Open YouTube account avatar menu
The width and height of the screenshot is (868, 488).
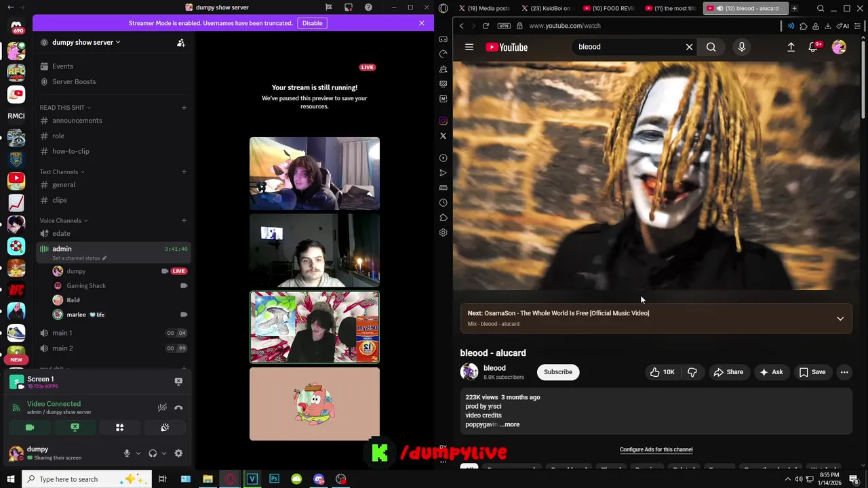pos(839,47)
